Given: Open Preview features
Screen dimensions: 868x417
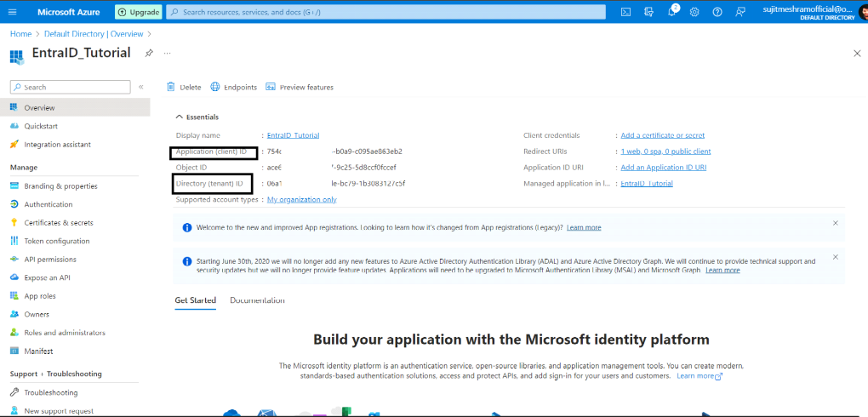Looking at the screenshot, I should click(x=300, y=87).
